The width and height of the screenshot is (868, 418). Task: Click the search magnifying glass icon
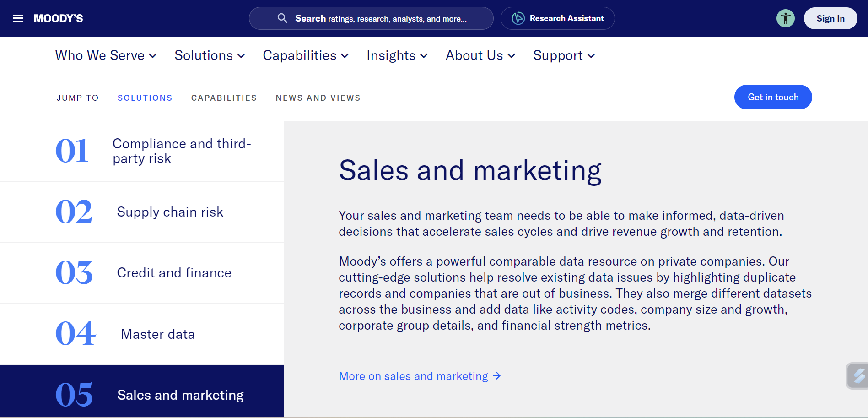(x=282, y=18)
